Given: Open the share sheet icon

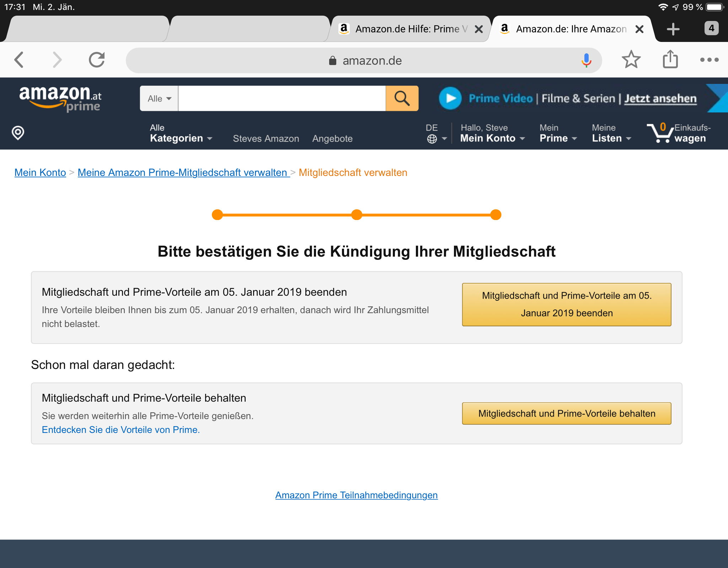Looking at the screenshot, I should (x=670, y=60).
